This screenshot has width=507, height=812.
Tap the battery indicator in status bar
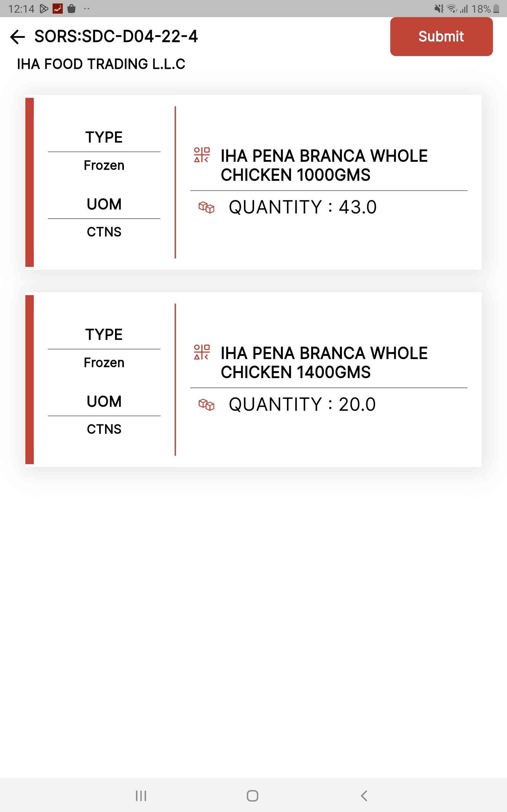496,9
